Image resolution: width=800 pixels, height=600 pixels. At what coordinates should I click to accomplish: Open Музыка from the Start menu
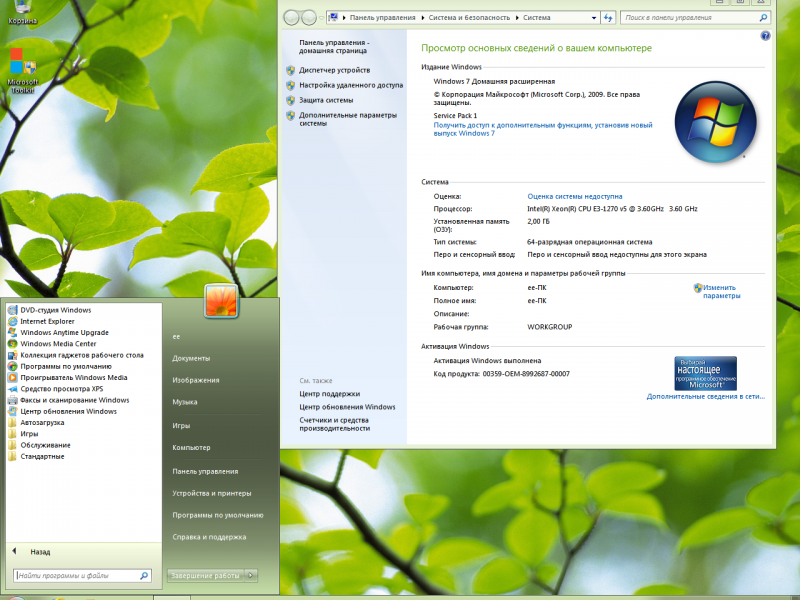coord(185,402)
